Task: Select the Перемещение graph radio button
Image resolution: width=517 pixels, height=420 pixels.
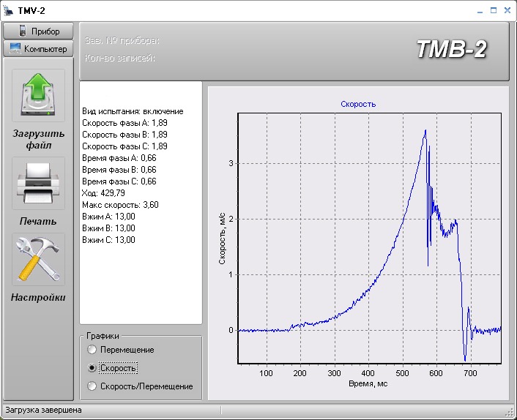Action: 92,350
